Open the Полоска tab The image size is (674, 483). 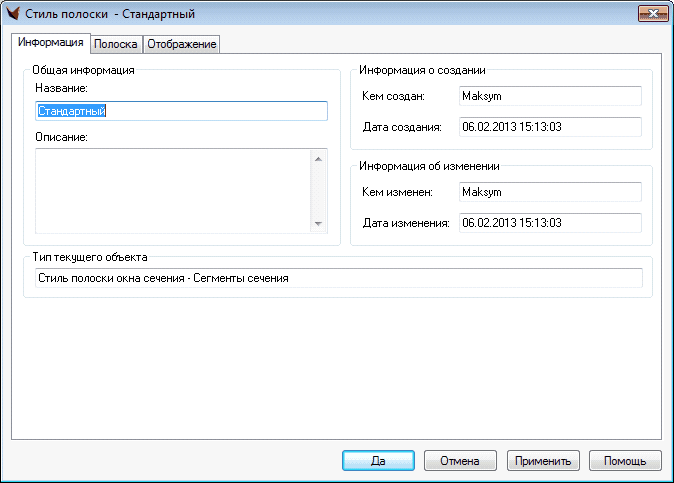point(116,44)
